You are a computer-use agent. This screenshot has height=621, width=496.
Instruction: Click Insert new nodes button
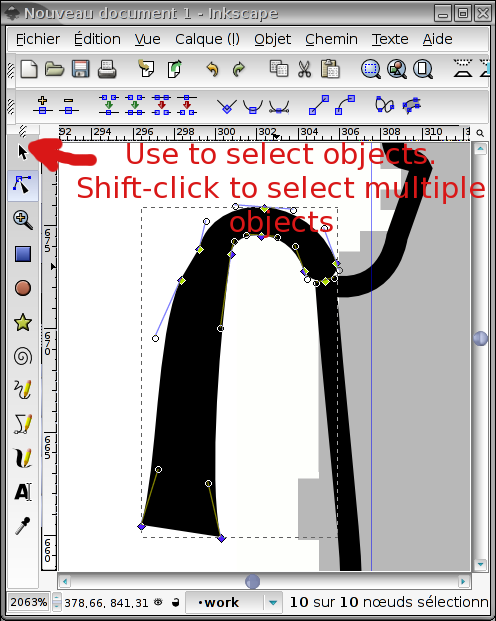43,105
